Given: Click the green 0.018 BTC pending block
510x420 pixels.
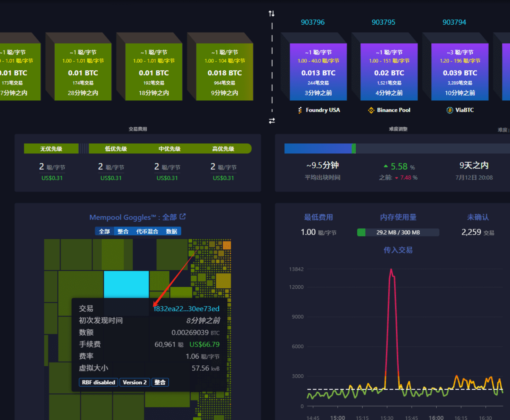Looking at the screenshot, I should coord(225,72).
